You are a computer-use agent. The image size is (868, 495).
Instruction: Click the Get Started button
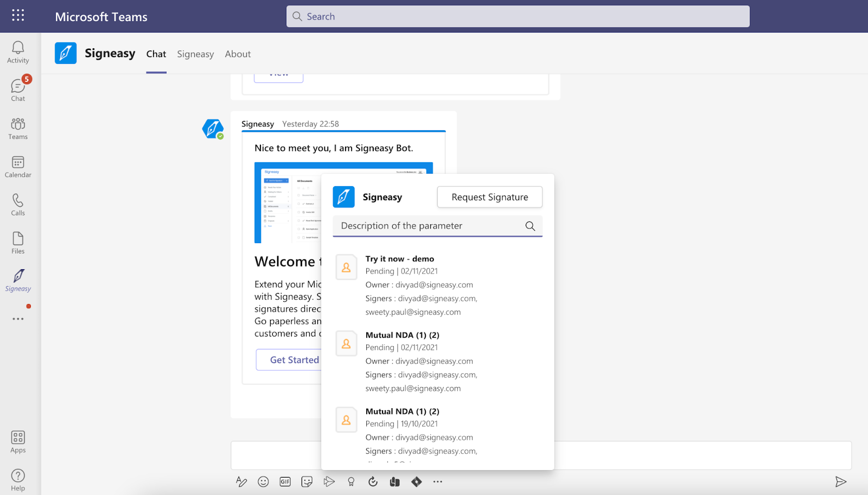[x=289, y=360]
